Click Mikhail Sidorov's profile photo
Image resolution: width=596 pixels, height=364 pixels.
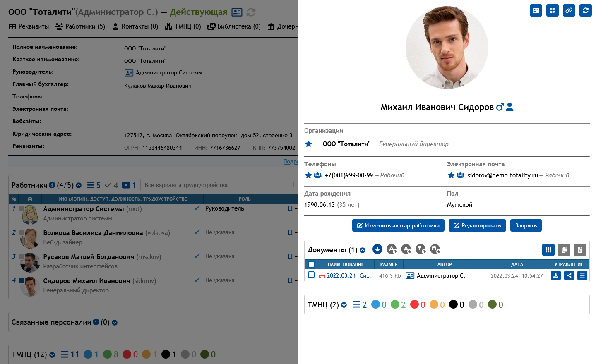pos(447,48)
